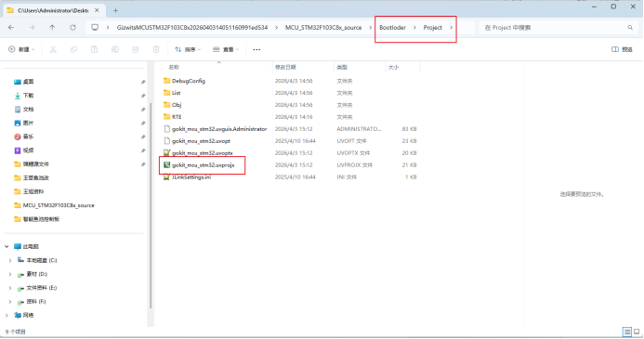Screen dimensions: 644x339
Task: Expand the (F:) drive node
Action: pyautogui.click(x=10, y=301)
